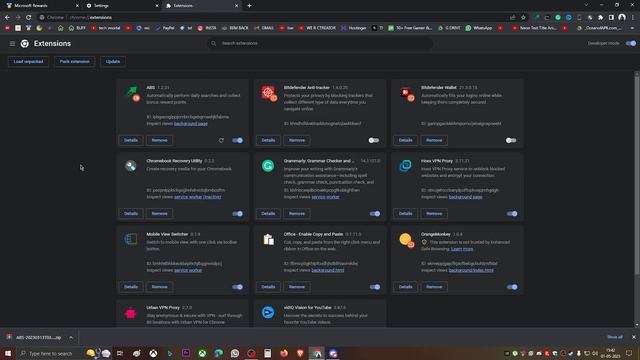This screenshot has height=360, width=640.
Task: Disable the Grammarly extension
Action: click(375, 214)
